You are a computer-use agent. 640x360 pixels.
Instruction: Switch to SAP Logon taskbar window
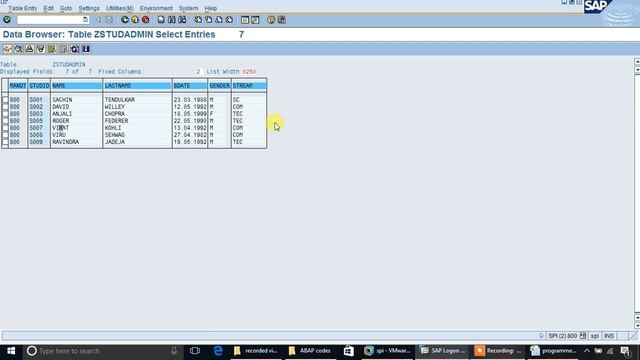pos(443,351)
